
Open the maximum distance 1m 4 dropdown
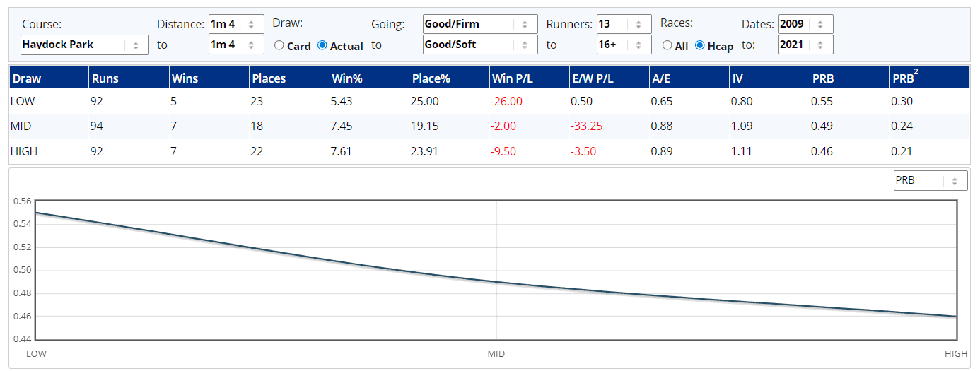[236, 45]
